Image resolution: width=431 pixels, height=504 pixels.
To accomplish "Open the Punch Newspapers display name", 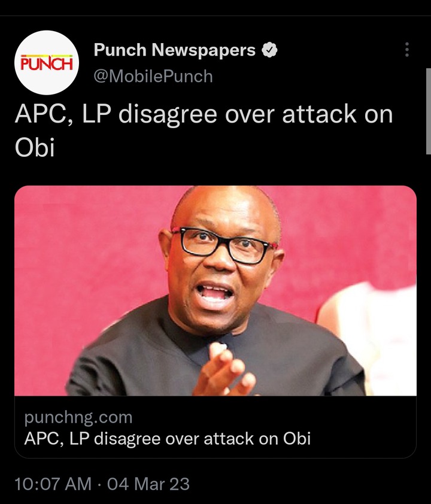I will click(x=175, y=50).
